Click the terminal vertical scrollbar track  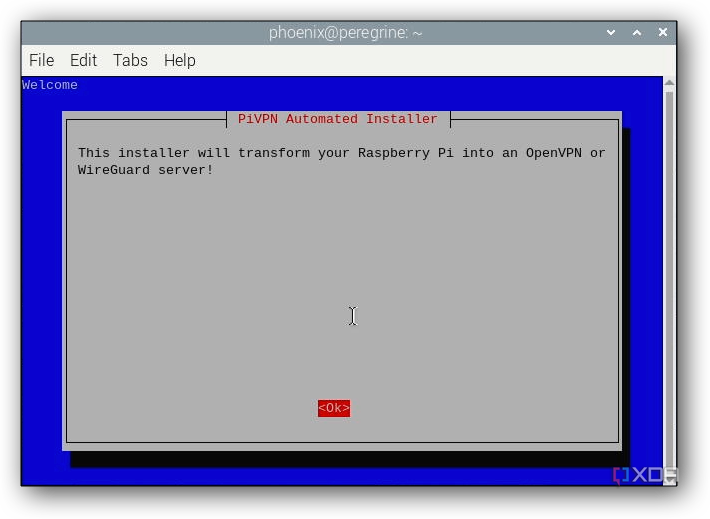click(x=669, y=281)
